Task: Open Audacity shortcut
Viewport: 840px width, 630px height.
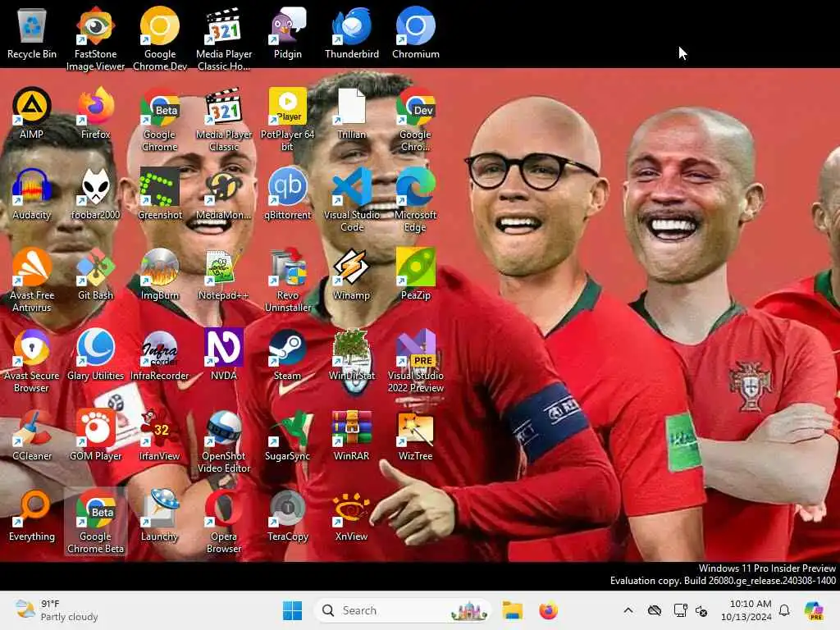Action: [x=32, y=194]
